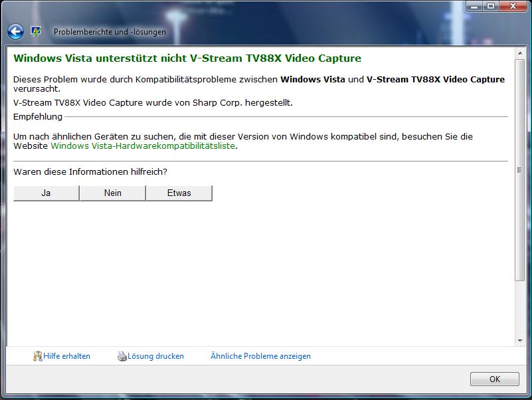This screenshot has width=532, height=400.
Task: Go back with the blue arrow button
Action: coord(15,32)
